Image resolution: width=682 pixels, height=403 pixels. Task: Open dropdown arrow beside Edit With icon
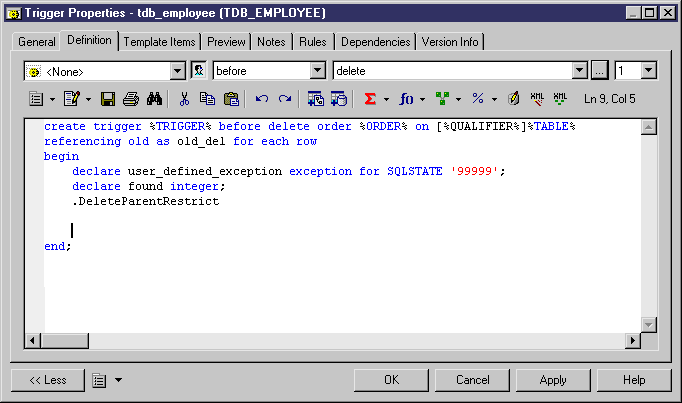88,100
